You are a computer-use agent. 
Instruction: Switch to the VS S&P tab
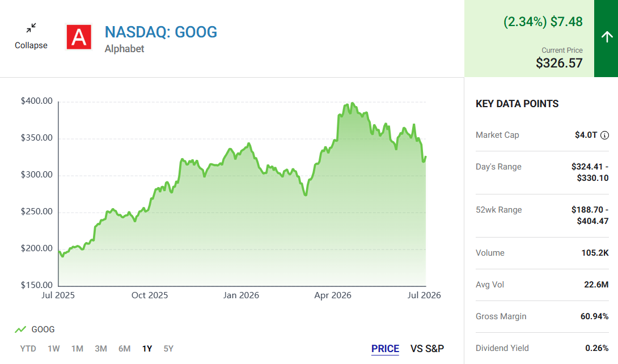click(x=427, y=349)
